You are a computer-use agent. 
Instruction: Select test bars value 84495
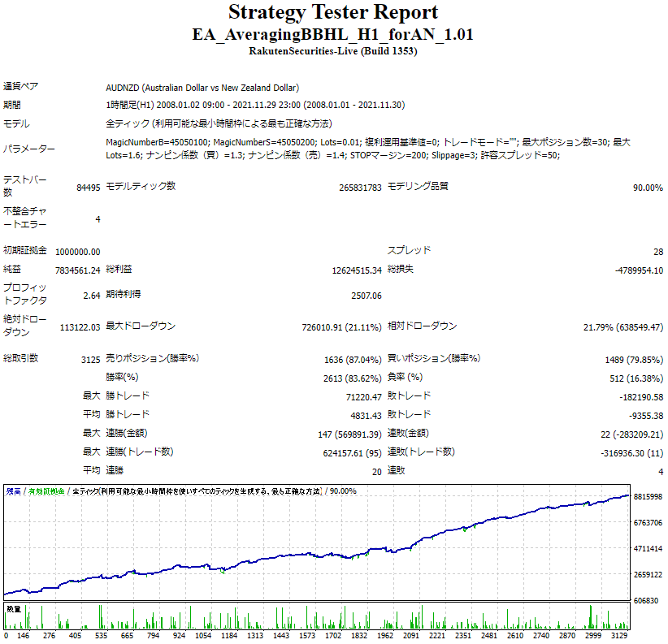89,188
